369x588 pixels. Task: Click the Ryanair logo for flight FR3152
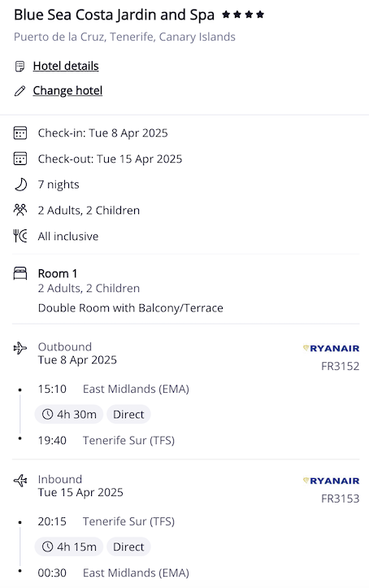coord(331,348)
